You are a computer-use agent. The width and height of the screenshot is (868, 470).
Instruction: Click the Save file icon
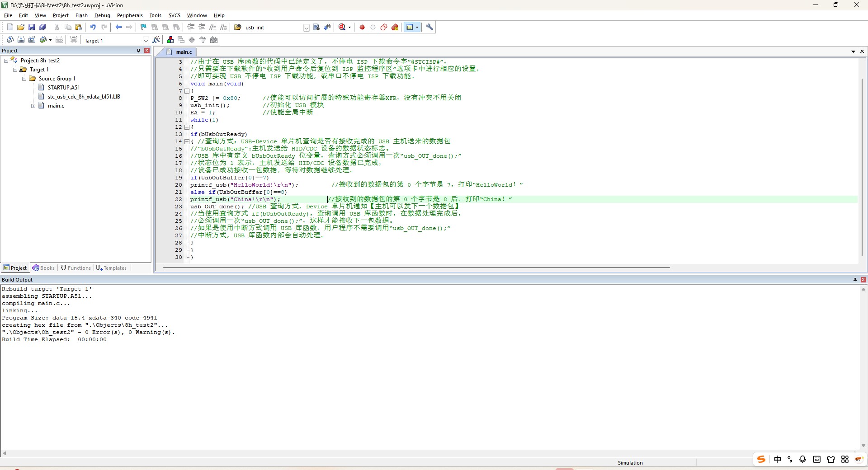tap(32, 27)
